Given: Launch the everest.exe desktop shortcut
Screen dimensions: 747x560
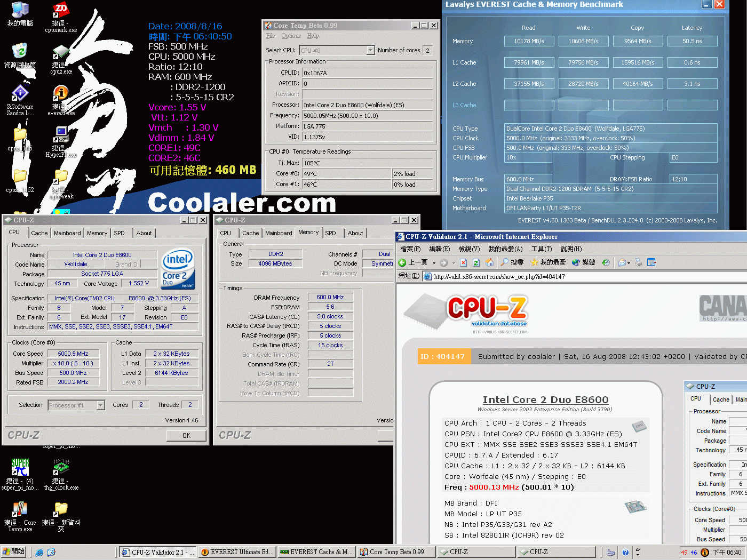Looking at the screenshot, I should click(x=61, y=100).
